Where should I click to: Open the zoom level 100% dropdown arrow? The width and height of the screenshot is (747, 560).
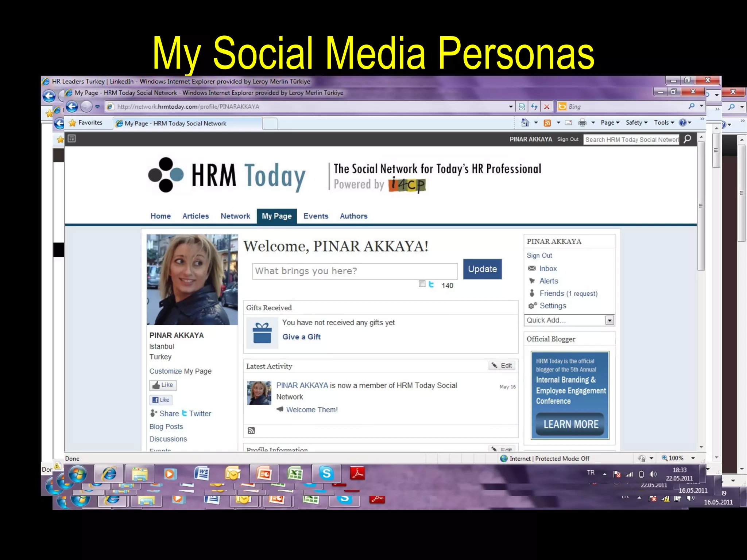[693, 458]
